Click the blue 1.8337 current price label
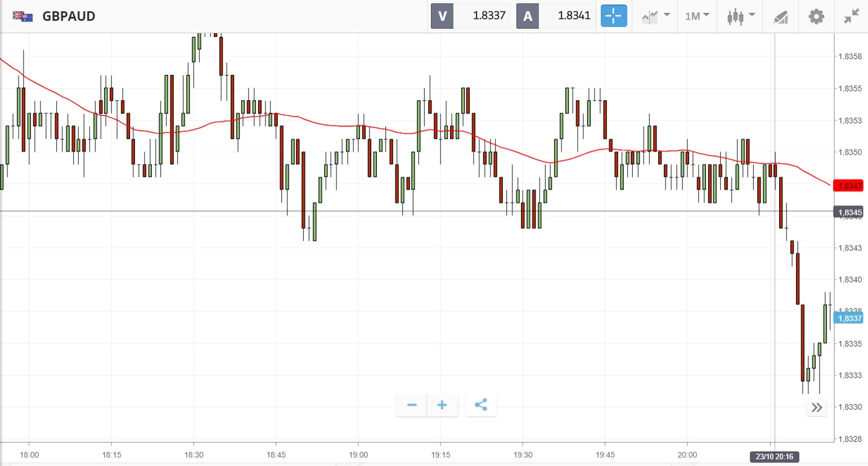The image size is (868, 466). (849, 318)
